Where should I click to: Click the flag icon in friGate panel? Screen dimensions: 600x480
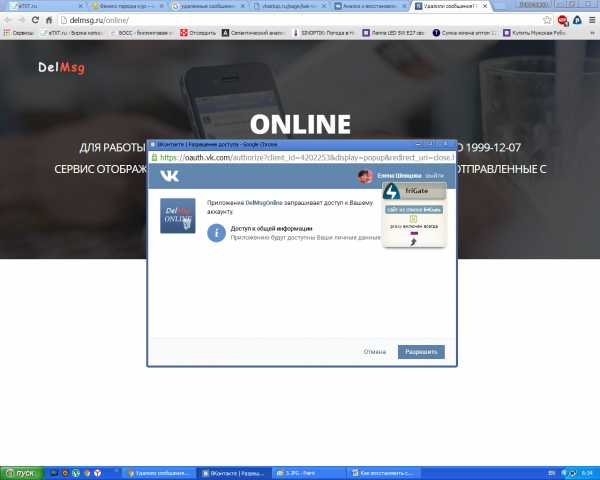pyautogui.click(x=414, y=233)
